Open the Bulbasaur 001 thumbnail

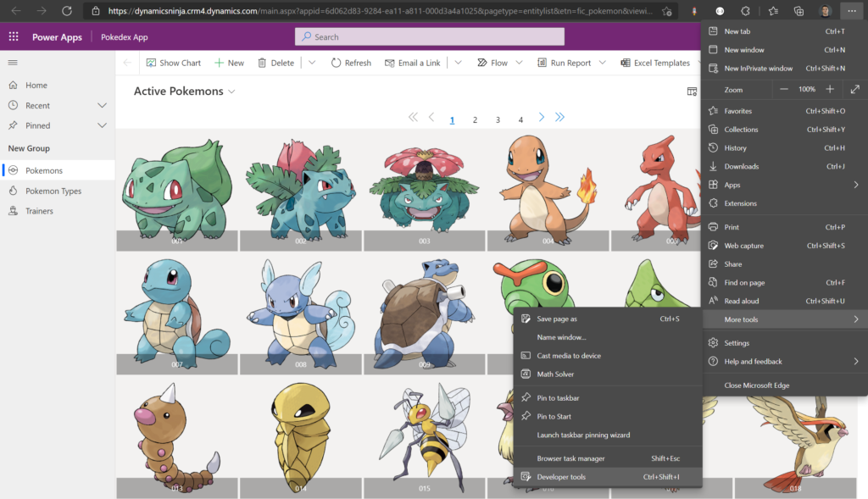[177, 190]
